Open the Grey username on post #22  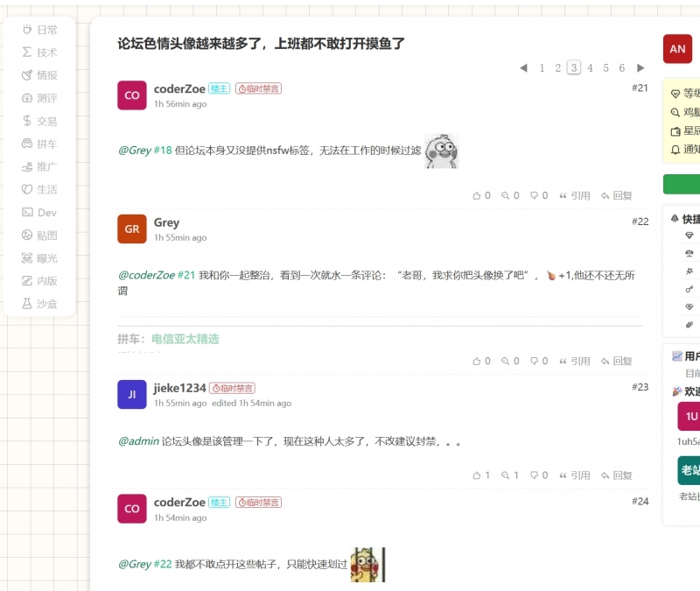coord(166,222)
